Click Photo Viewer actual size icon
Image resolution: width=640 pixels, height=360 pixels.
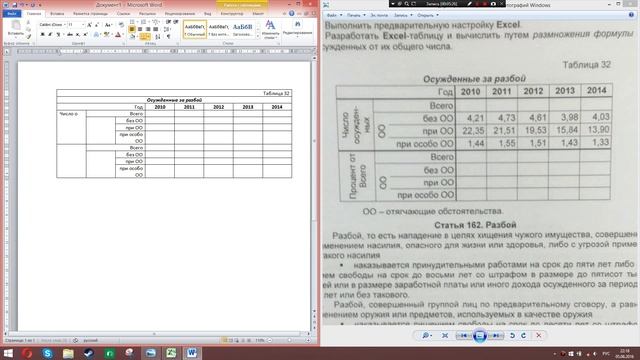pyautogui.click(x=445, y=335)
